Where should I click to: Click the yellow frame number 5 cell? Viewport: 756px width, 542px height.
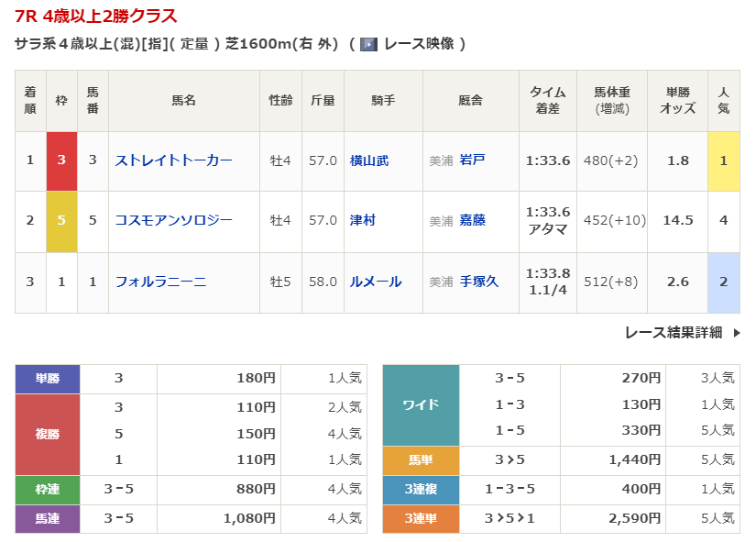61,220
